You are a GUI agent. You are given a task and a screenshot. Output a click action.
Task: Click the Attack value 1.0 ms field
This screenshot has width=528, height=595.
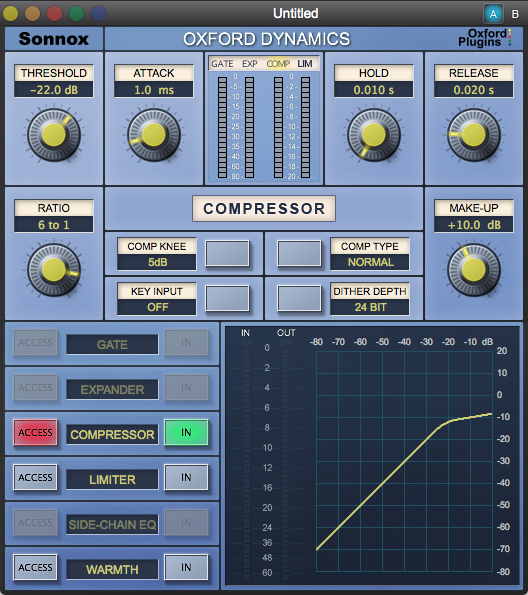pyautogui.click(x=154, y=90)
